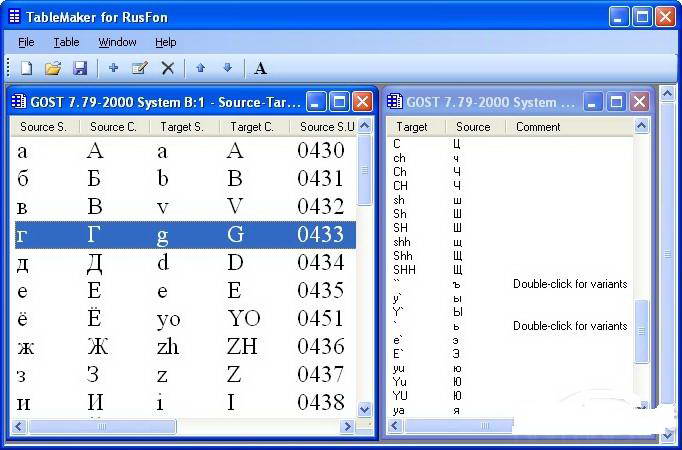This screenshot has height=450, width=682.
Task: Add a new entry with the plus icon
Action: tap(114, 68)
